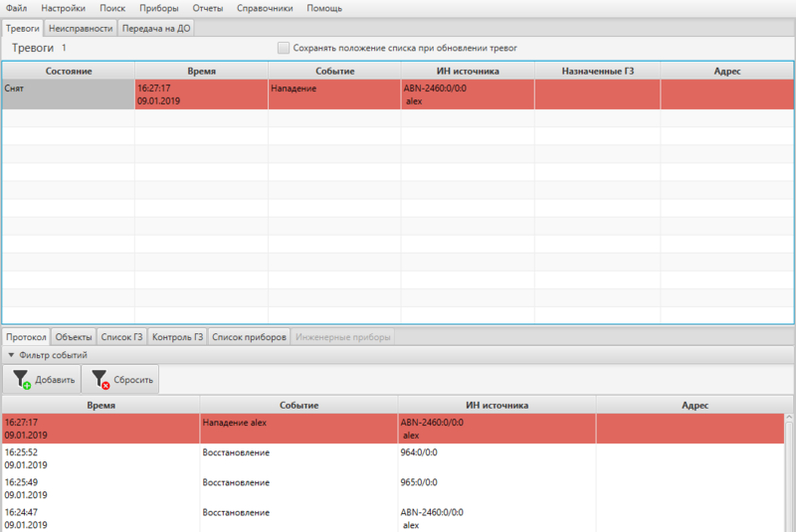Switch to the Неисправности tab
The width and height of the screenshot is (796, 532).
click(x=81, y=28)
